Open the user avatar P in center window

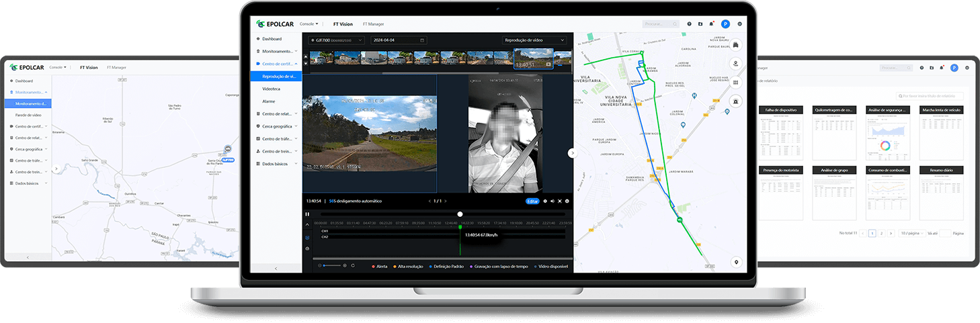725,24
